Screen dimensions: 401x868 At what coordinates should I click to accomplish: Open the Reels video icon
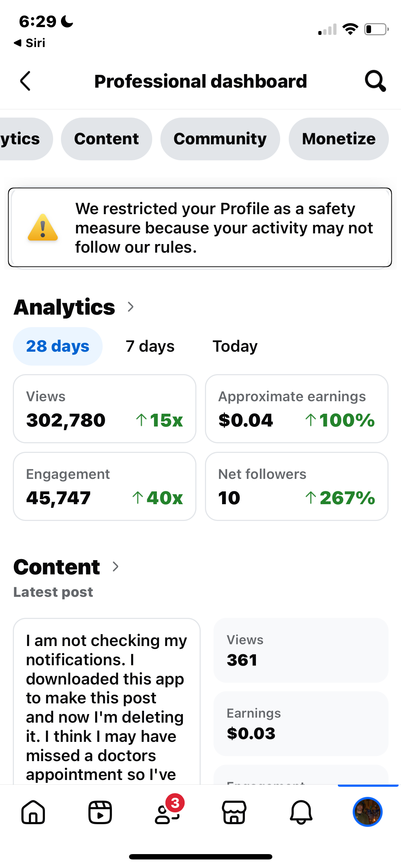100,812
